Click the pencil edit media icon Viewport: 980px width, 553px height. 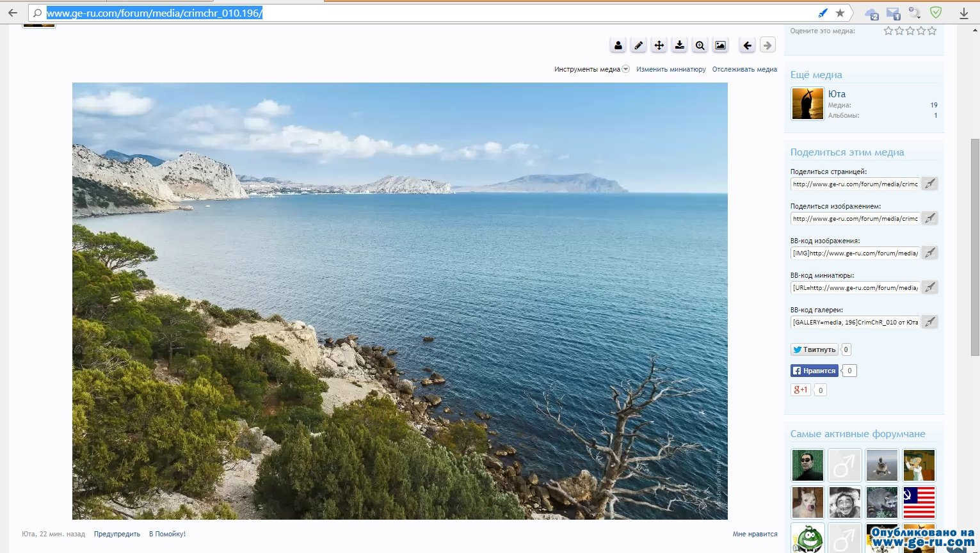coord(638,45)
